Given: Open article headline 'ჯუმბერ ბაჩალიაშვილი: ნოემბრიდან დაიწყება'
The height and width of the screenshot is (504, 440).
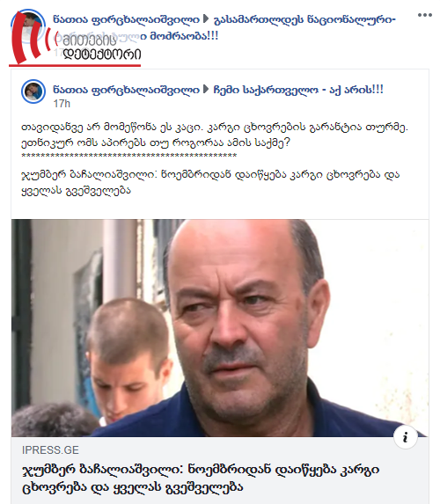Looking at the screenshot, I should coord(201,478).
